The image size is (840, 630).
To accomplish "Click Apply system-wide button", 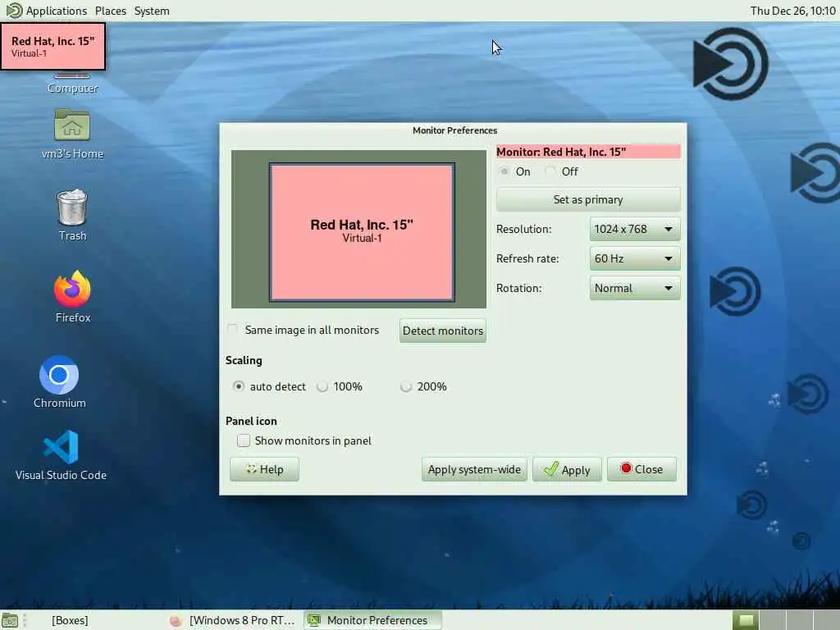I will click(x=474, y=469).
